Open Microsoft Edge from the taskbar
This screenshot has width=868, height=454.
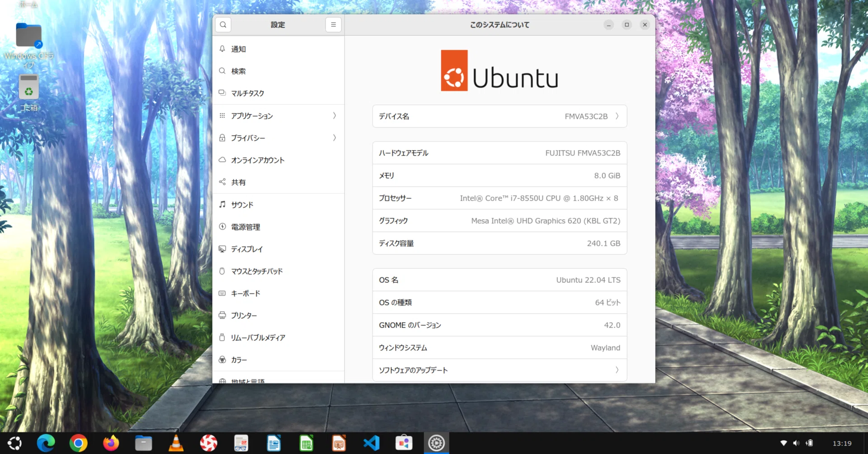tap(46, 443)
